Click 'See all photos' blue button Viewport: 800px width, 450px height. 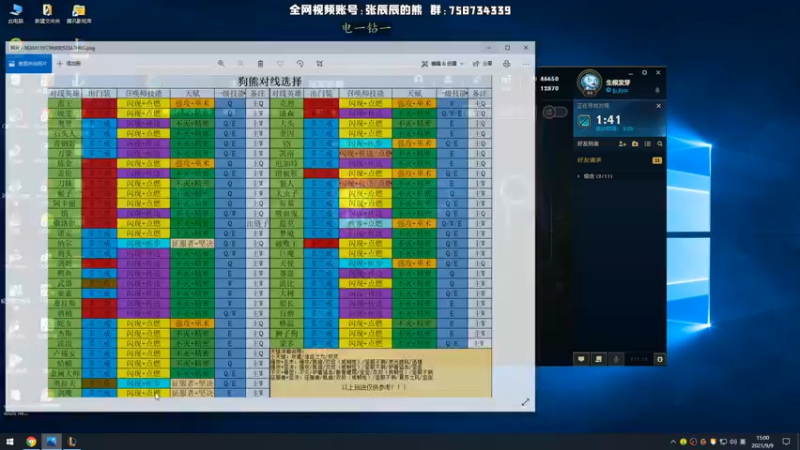pos(29,64)
